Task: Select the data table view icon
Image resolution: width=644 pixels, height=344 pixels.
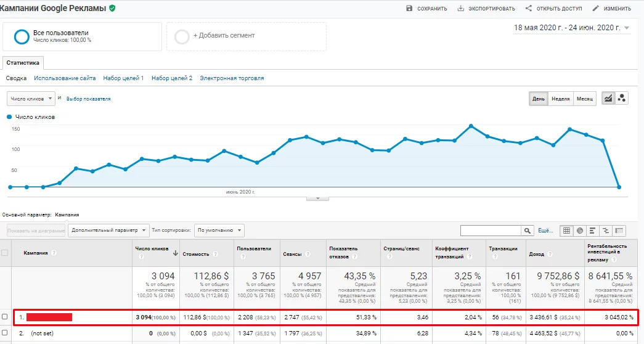Action: point(566,231)
